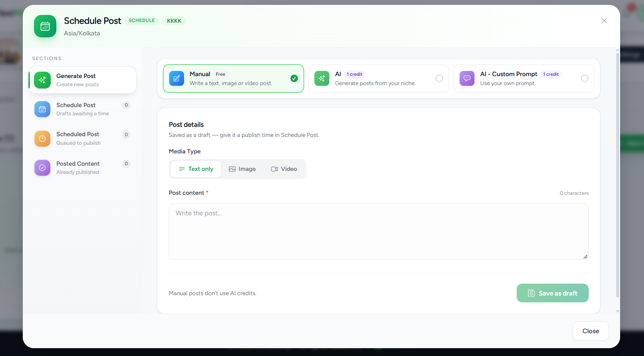Viewport: 644px width, 356px height.
Task: Choose Text only media type
Action: (196, 169)
